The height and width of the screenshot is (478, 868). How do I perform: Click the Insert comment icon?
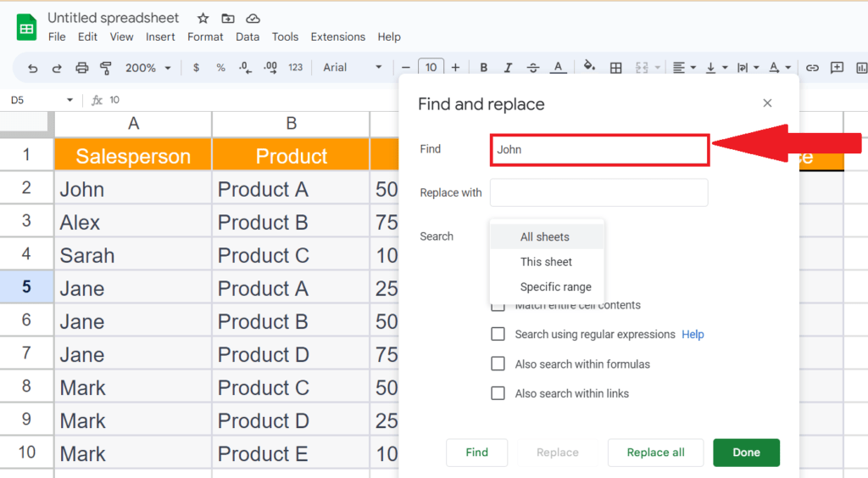(837, 68)
